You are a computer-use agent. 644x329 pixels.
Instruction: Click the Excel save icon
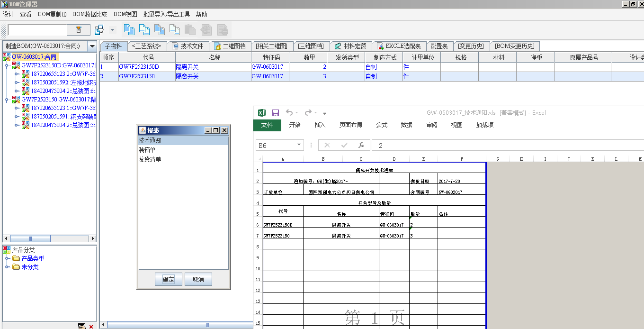coord(275,113)
